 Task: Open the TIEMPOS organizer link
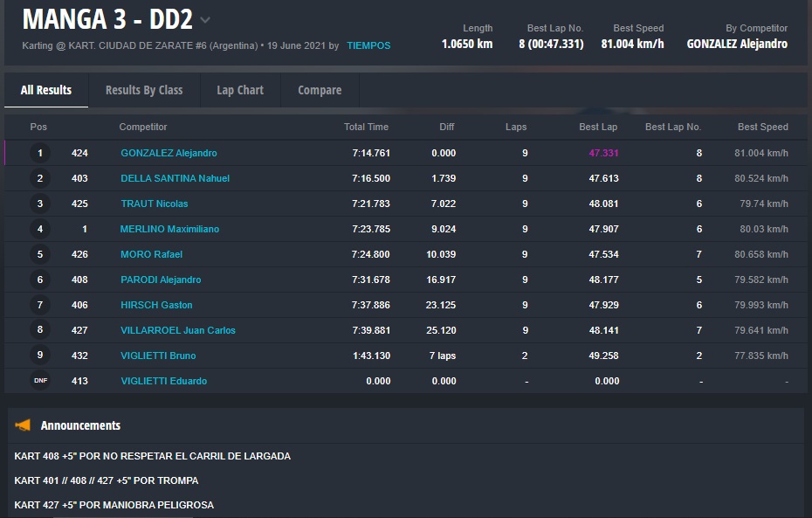tap(368, 45)
